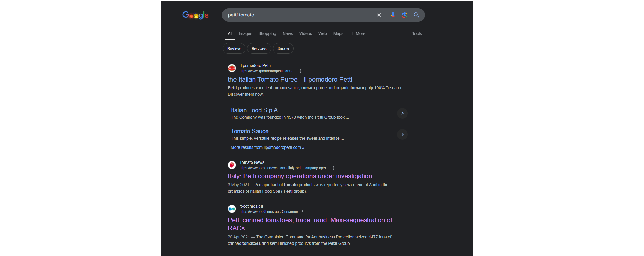
Task: Click More results from ilpomodoropetti.com
Action: [x=267, y=147]
